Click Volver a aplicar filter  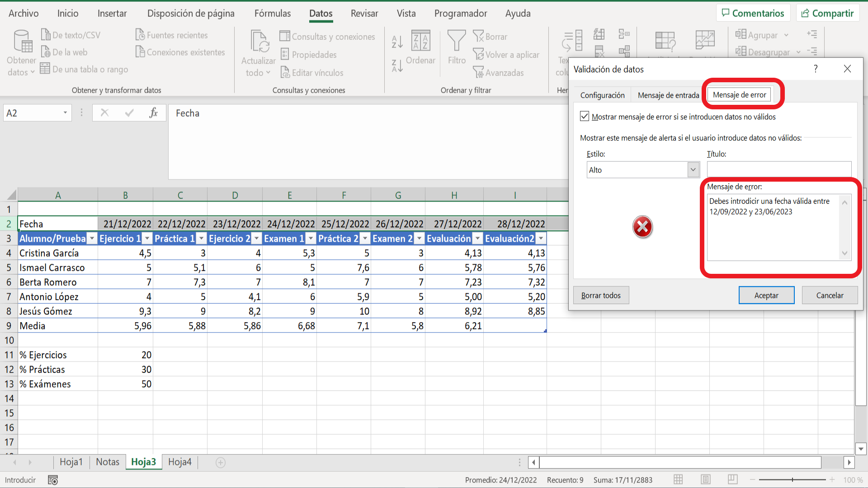tap(506, 55)
